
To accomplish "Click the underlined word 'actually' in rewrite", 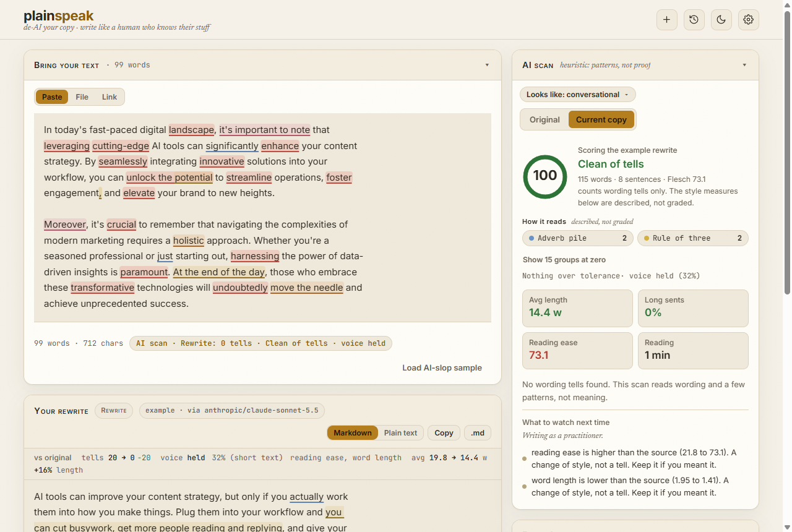I will 307,497.
